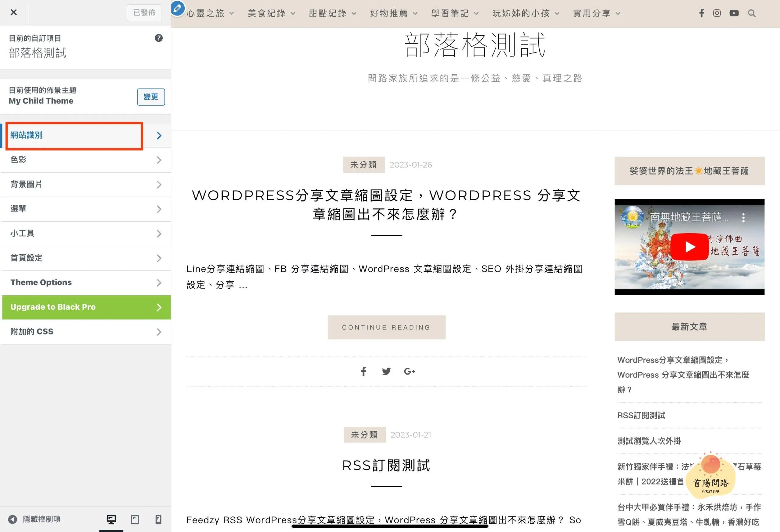780x532 pixels.
Task: Share post via Twitter icon
Action: point(386,371)
